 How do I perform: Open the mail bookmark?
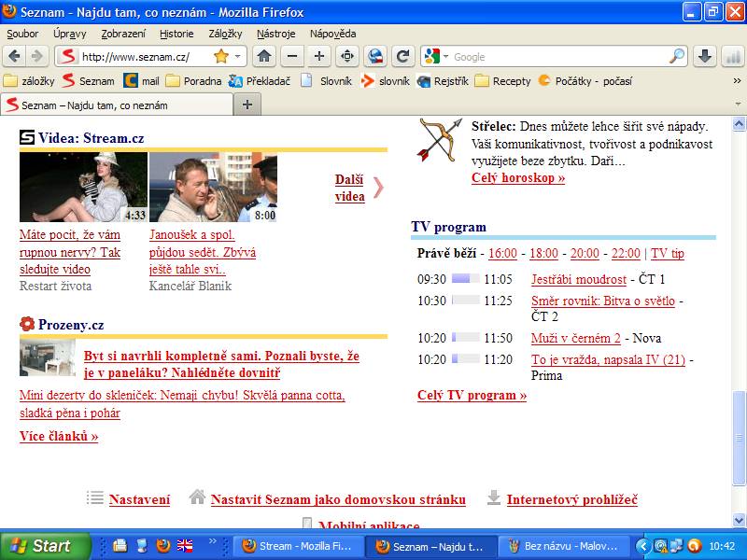[141, 81]
